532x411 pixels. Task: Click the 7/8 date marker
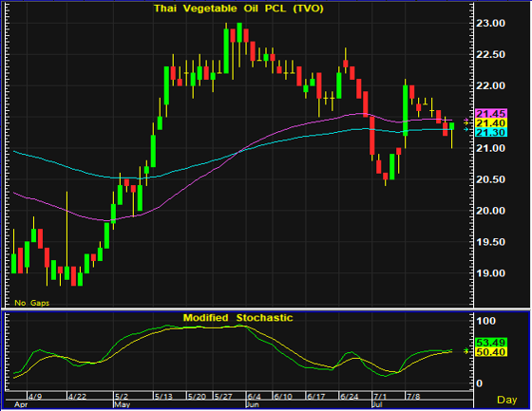(x=413, y=397)
